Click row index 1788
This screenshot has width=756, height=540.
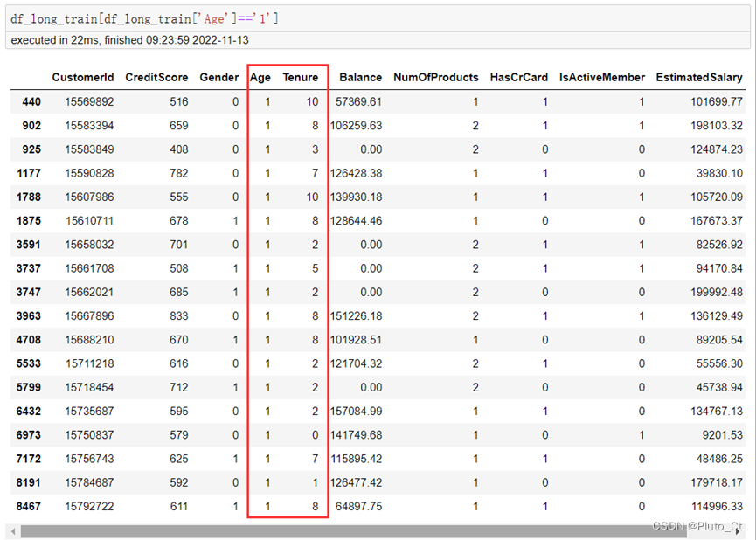[29, 197]
